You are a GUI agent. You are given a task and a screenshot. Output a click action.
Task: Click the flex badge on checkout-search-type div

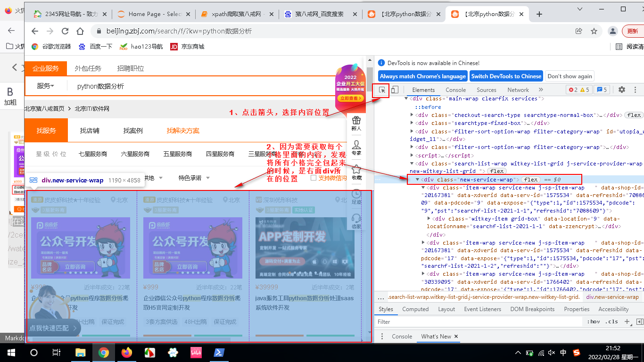point(634,115)
